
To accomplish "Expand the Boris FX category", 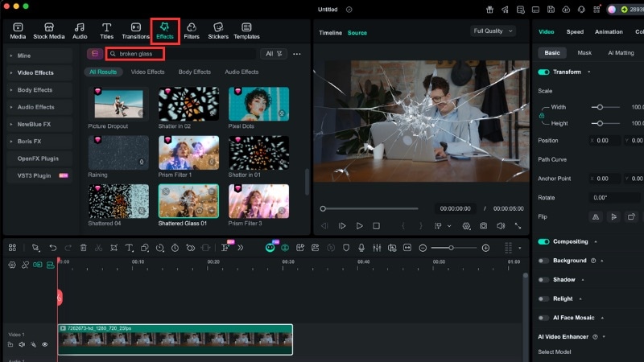I will coord(39,142).
